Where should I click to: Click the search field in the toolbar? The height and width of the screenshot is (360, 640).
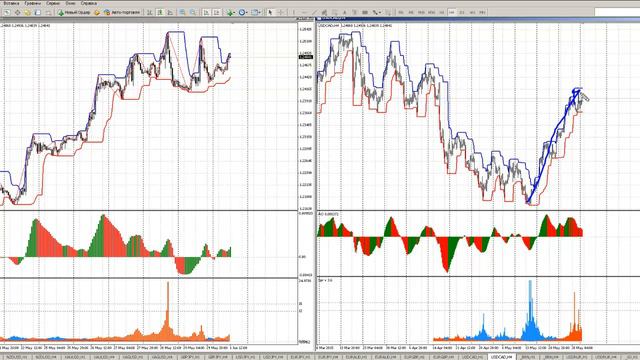click(x=617, y=13)
